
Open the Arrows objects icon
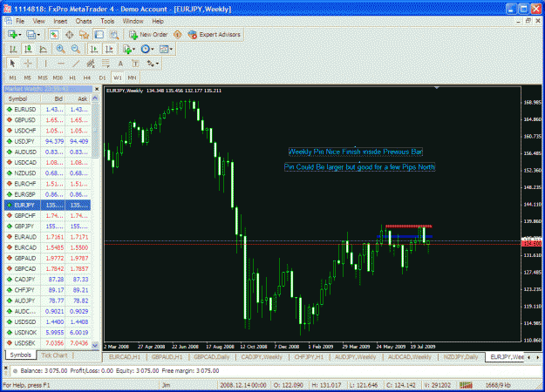[150, 64]
